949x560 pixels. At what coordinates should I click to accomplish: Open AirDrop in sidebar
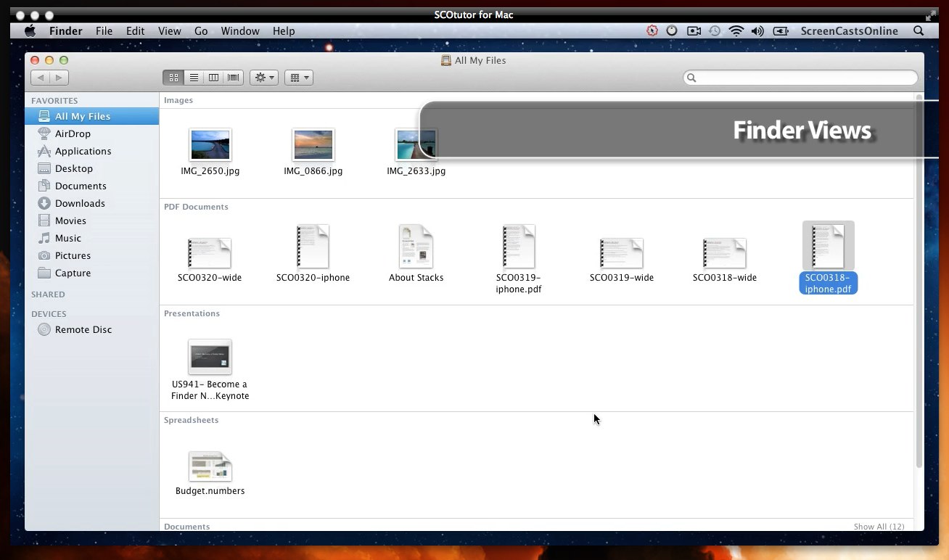point(73,133)
